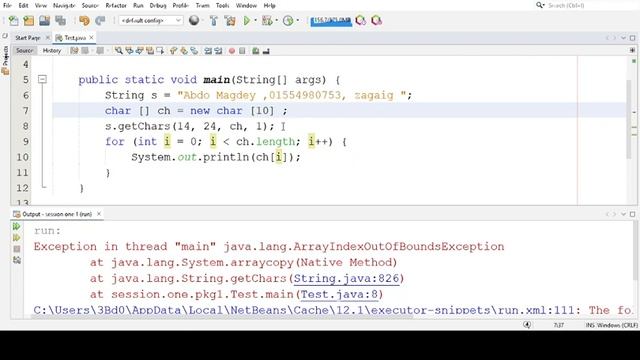Click the Comment icon in editor toolbar
This screenshot has height=360, width=640.
[x=256, y=51]
